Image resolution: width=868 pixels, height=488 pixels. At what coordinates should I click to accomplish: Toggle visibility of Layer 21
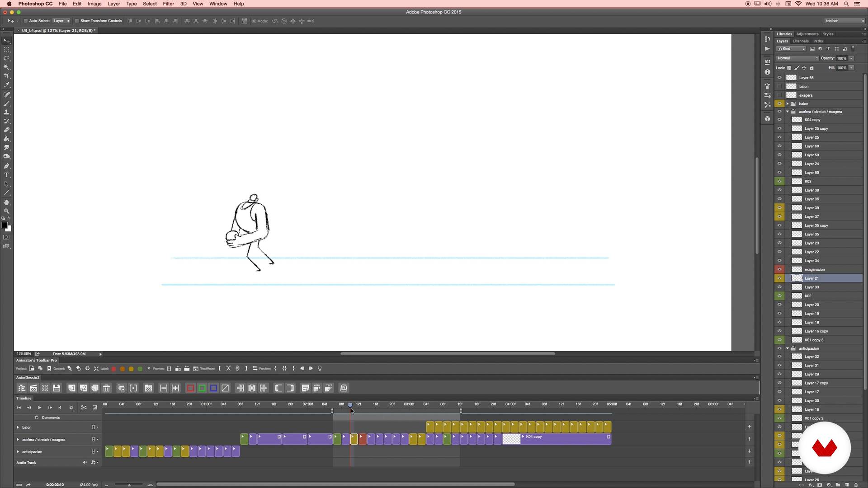tap(779, 278)
